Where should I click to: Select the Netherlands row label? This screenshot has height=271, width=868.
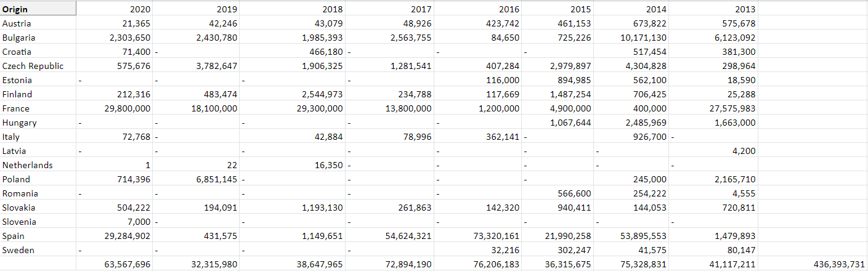(38, 165)
